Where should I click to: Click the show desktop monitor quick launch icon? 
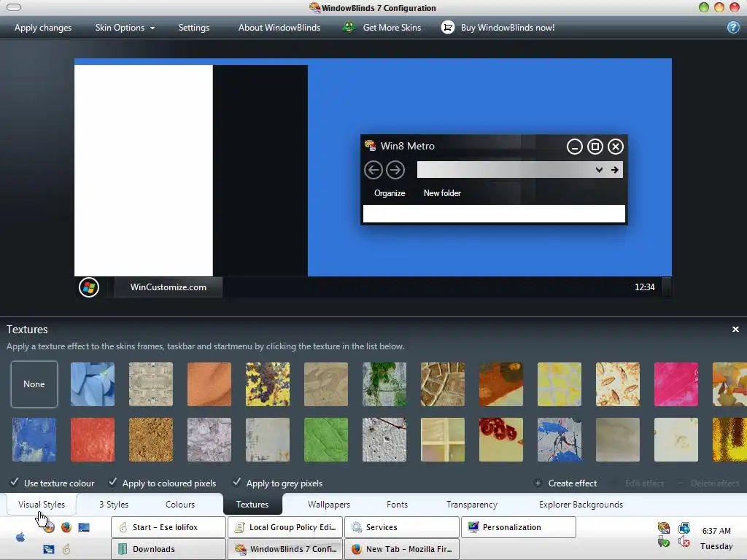(x=84, y=527)
